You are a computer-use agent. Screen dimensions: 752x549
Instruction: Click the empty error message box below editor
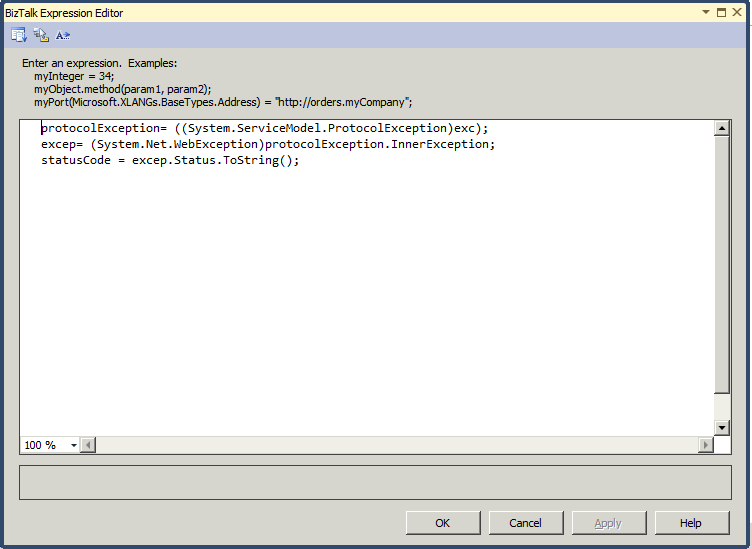(376, 482)
